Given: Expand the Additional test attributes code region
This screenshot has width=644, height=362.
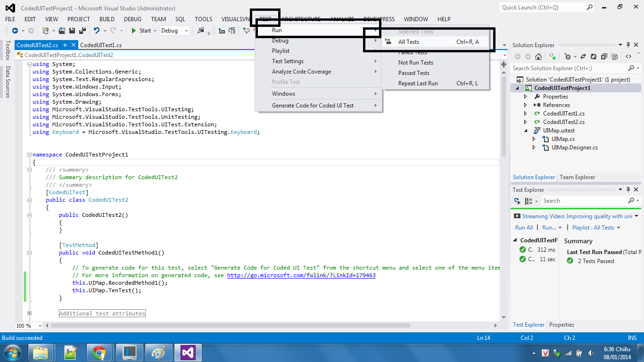Looking at the screenshot, I should pyautogui.click(x=29, y=313).
